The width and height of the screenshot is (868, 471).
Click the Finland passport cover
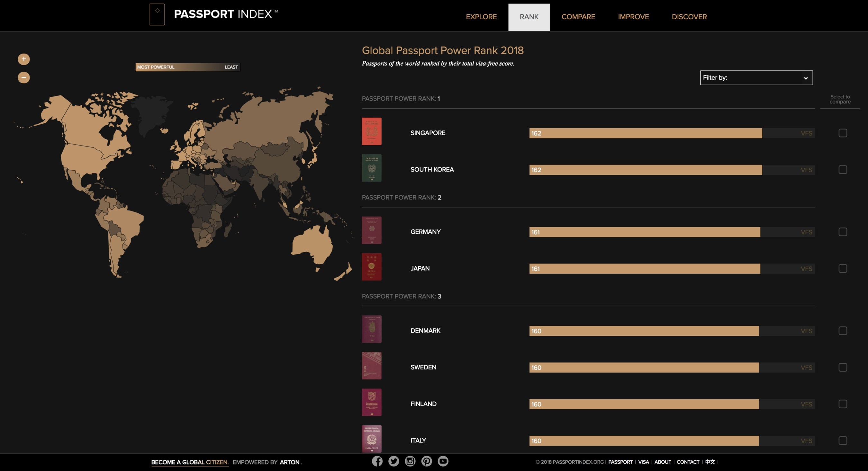tap(372, 403)
